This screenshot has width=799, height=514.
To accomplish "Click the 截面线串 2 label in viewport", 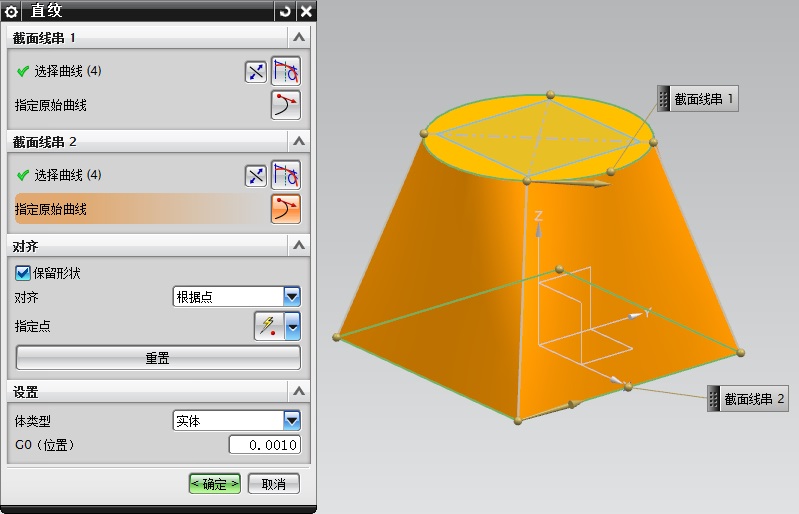I will click(748, 398).
